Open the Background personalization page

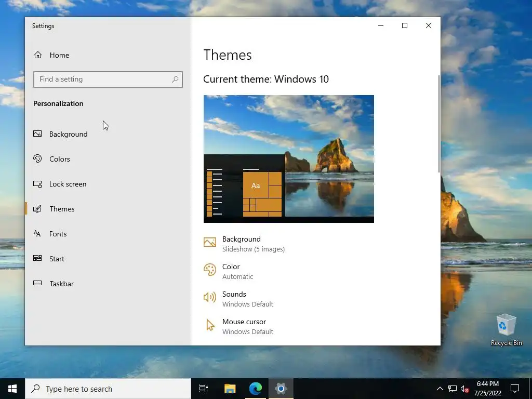pyautogui.click(x=108, y=134)
